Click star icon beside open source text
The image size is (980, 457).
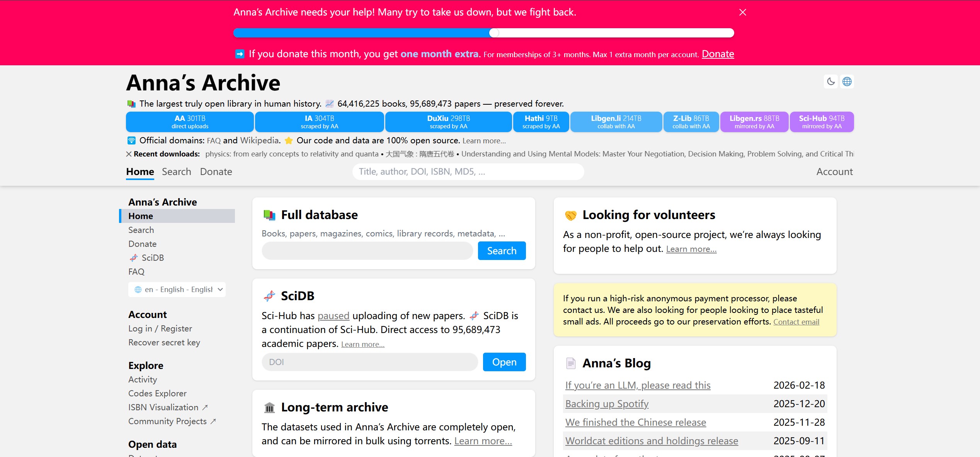click(288, 141)
